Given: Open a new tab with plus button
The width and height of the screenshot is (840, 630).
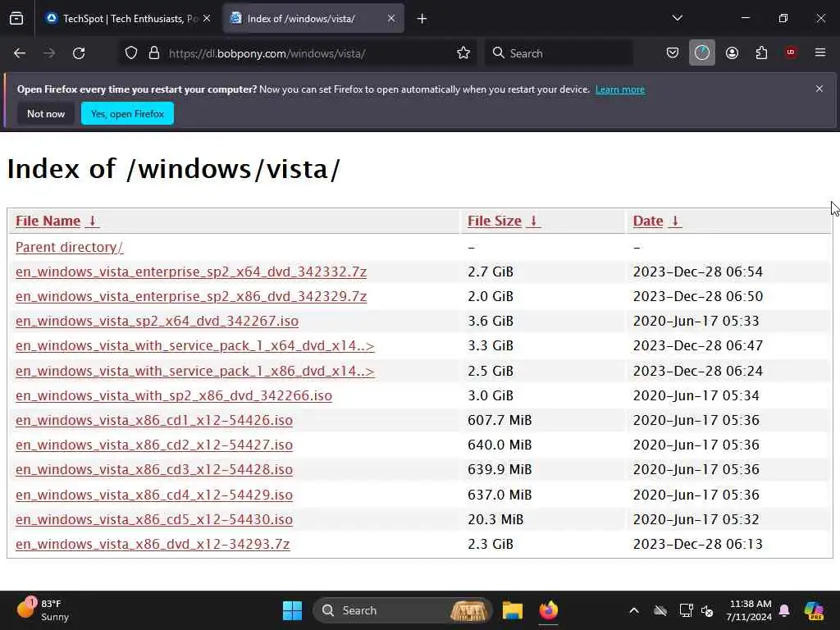Looking at the screenshot, I should click(422, 19).
